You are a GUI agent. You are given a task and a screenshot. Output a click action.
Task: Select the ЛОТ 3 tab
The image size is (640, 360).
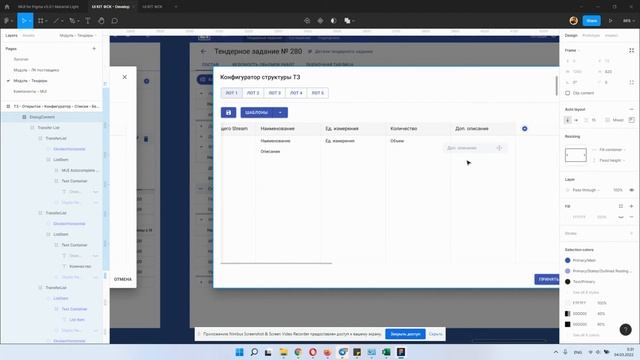(x=275, y=93)
